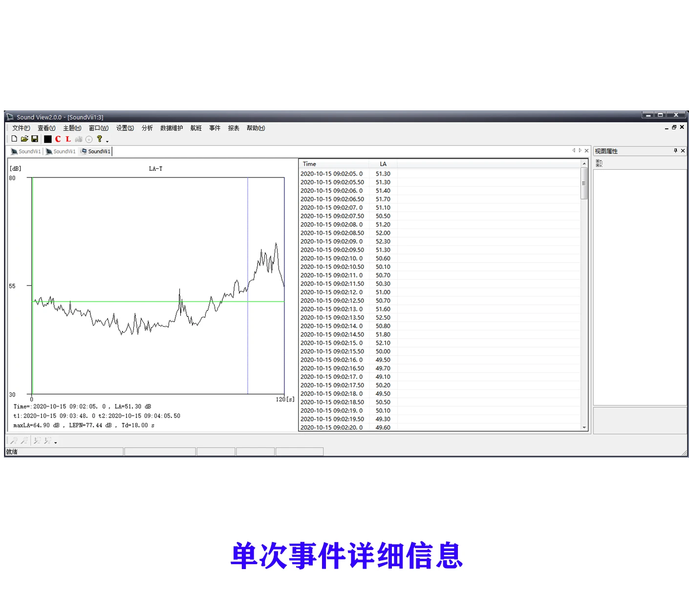689x616 pixels.
Task: Switch to the first SoundVii1 tab
Action: (x=27, y=152)
